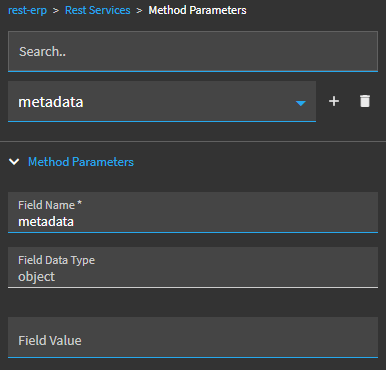Click into the Field Value input
The height and width of the screenshot is (370, 386).
193,337
